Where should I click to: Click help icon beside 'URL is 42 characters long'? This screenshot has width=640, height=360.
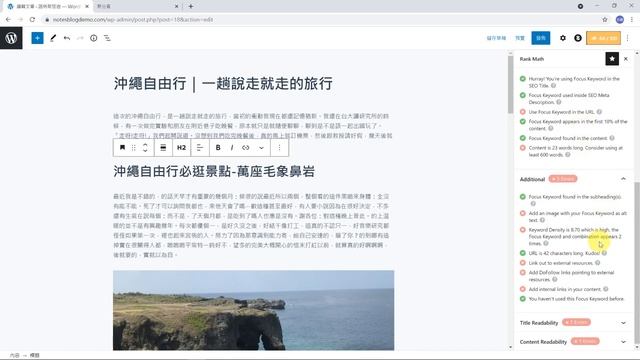[x=604, y=253]
